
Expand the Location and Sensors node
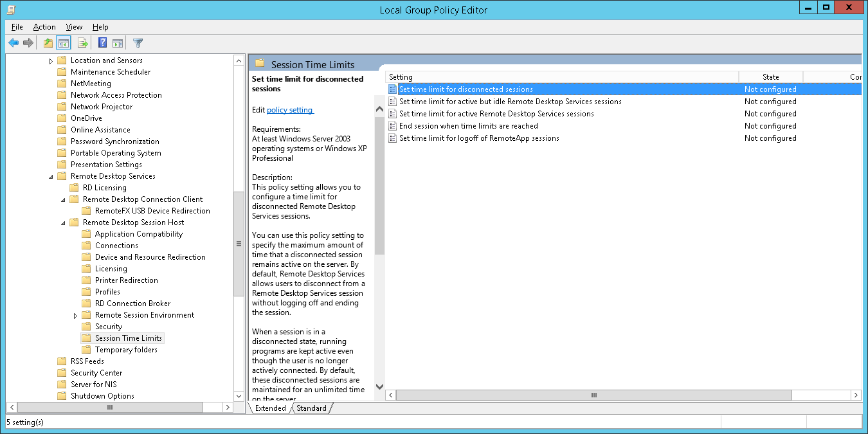pyautogui.click(x=51, y=61)
